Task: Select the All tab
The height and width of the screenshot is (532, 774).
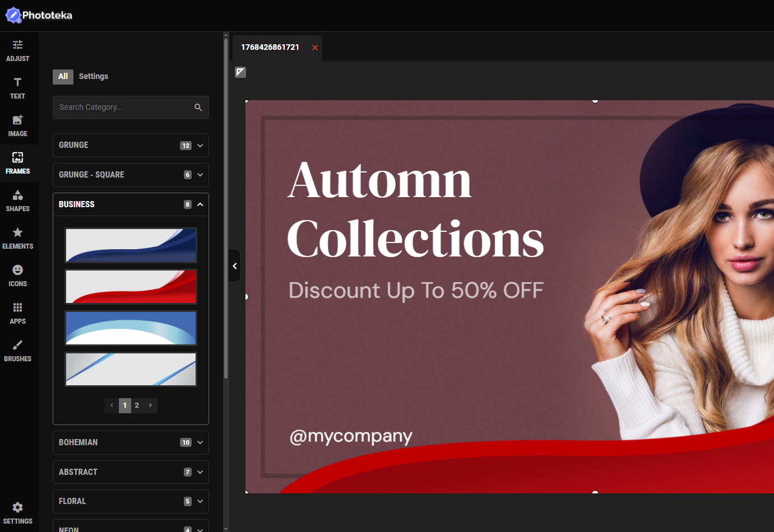Action: click(63, 77)
